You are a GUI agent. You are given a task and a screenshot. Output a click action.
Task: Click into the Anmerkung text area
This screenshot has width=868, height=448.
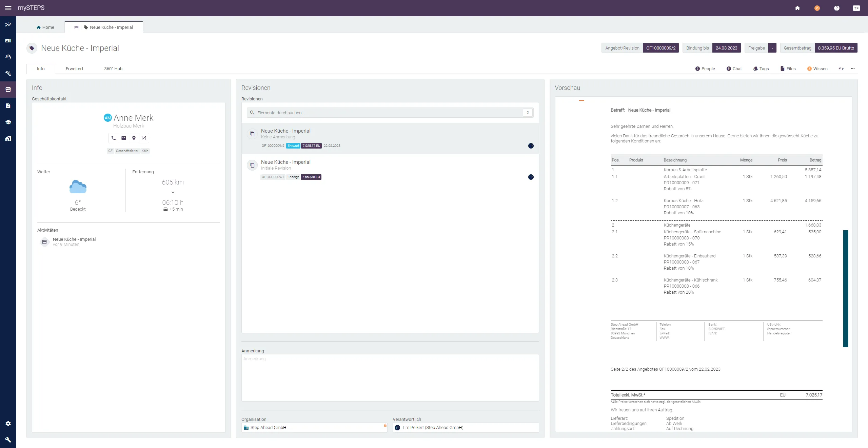pyautogui.click(x=390, y=378)
